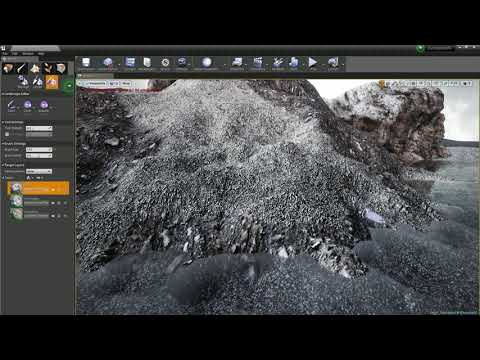The width and height of the screenshot is (480, 360).
Task: Click the Launch toolbar icon
Action: click(333, 63)
